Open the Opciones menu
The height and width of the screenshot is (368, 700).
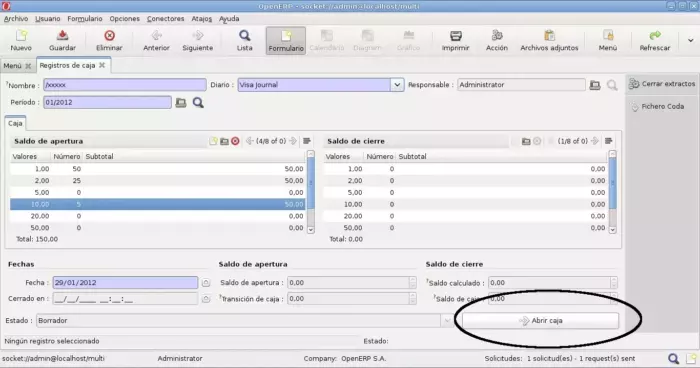point(125,19)
